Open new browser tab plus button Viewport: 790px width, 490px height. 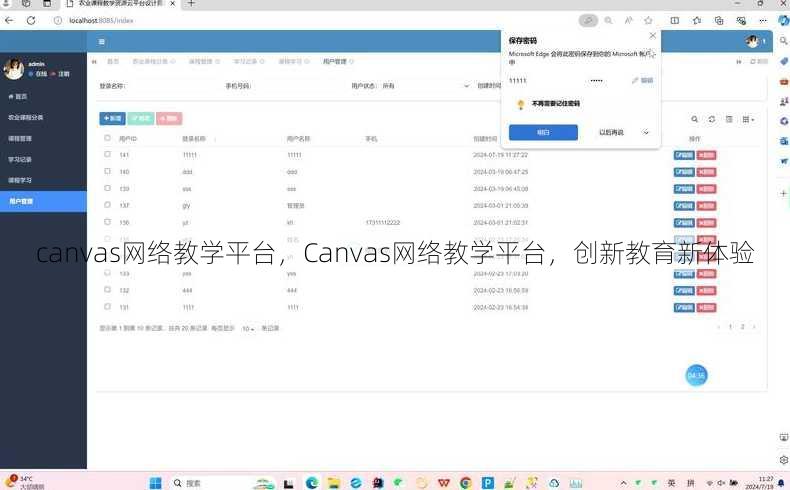click(191, 4)
